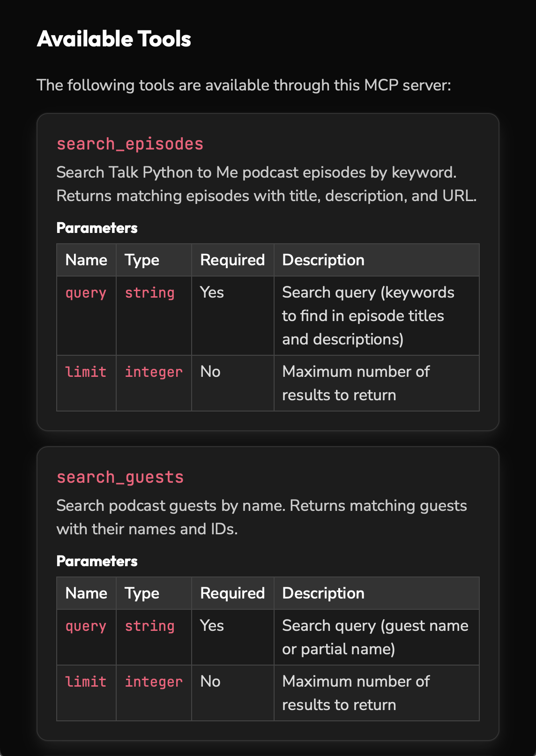Click the "Available Tools" heading
This screenshot has height=756, width=536.
[114, 39]
